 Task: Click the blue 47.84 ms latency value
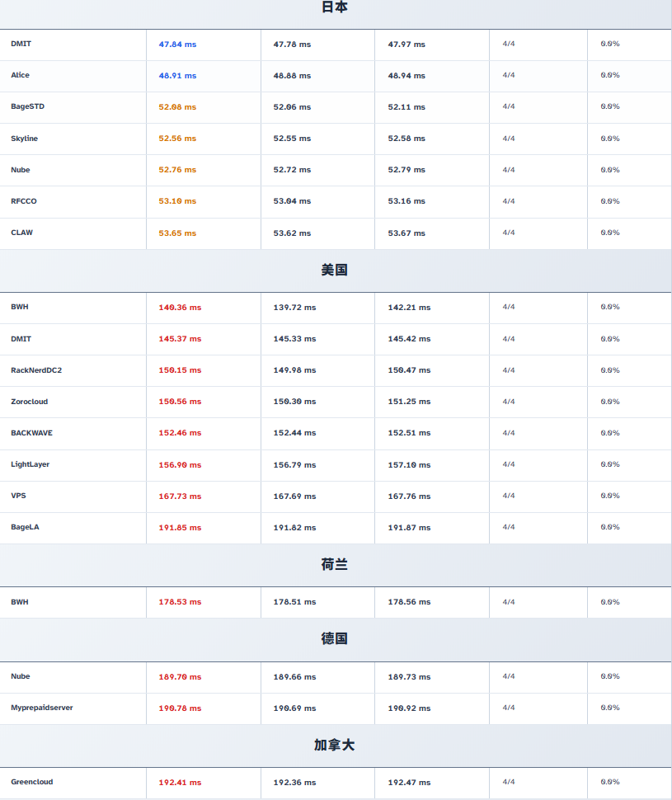pyautogui.click(x=177, y=45)
